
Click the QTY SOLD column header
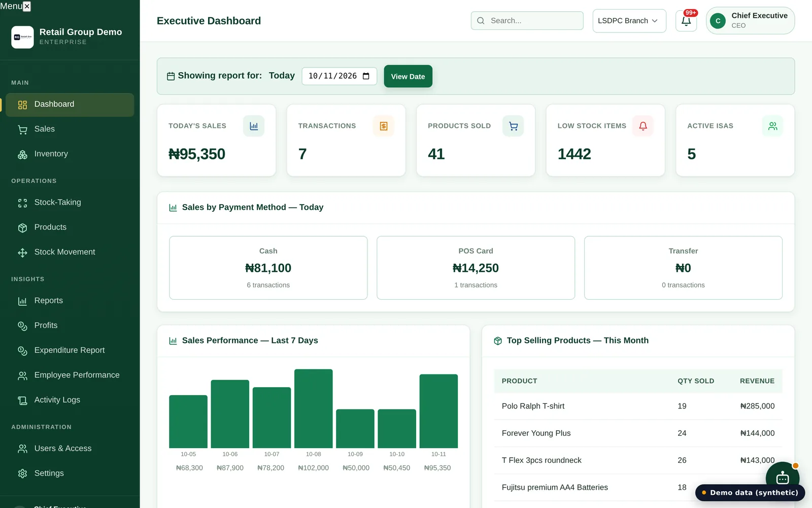click(x=696, y=381)
